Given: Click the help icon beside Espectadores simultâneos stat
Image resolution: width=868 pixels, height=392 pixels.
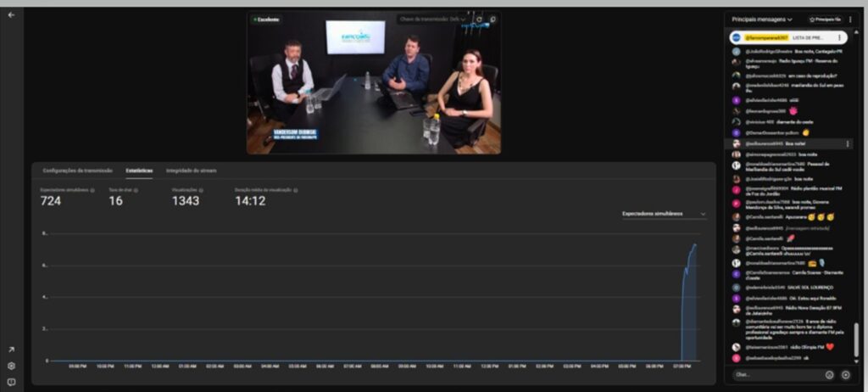Looking at the screenshot, I should click(x=92, y=190).
